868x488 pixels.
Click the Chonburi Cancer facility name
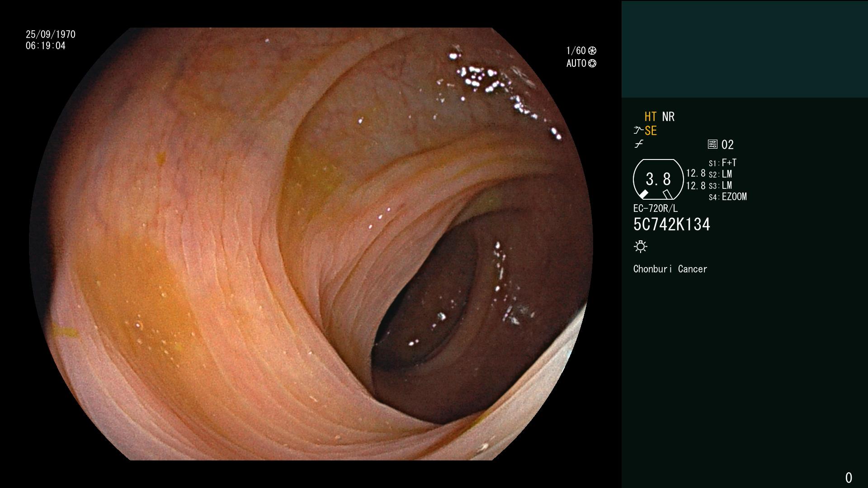pyautogui.click(x=670, y=269)
